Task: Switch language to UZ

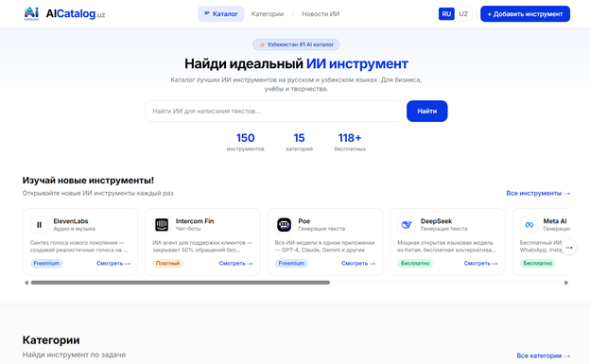Action: click(x=463, y=14)
